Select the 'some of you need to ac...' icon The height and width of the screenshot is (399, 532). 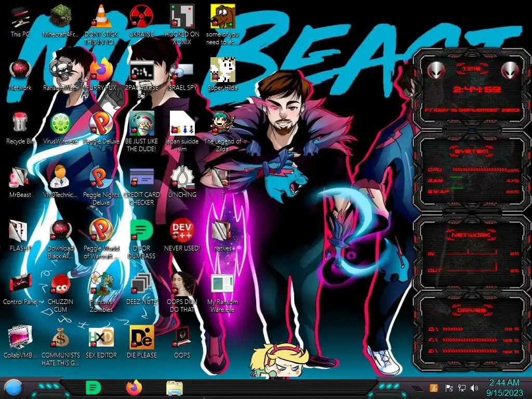(222, 16)
